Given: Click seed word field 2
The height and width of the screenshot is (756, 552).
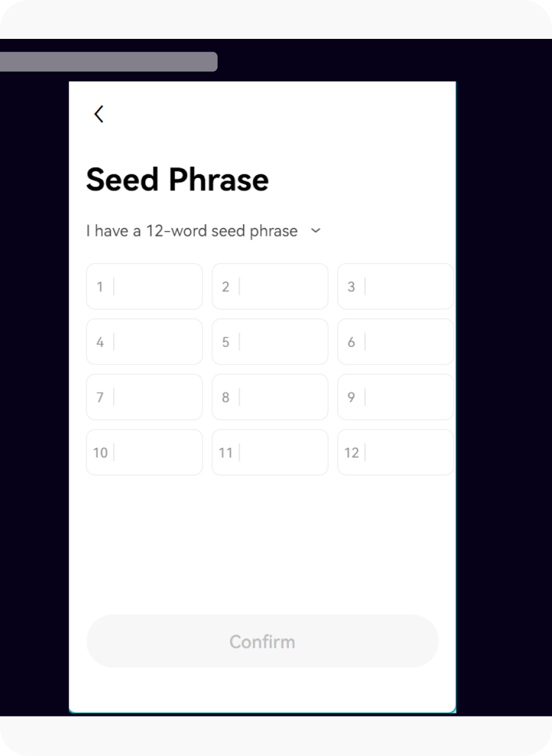Looking at the screenshot, I should coord(270,286).
